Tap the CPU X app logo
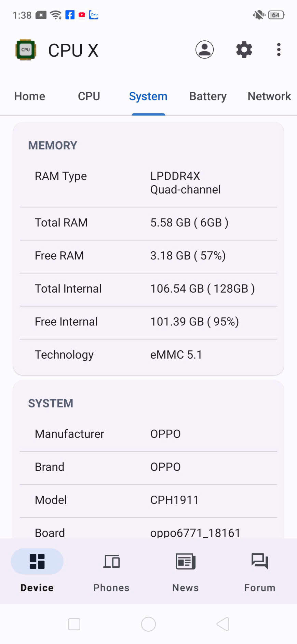Image resolution: width=297 pixels, height=644 pixels. 26,50
